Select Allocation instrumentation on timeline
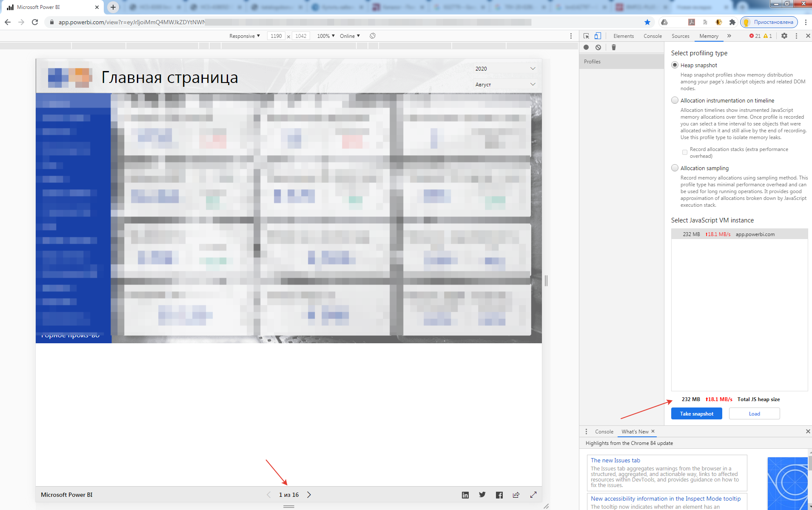812x510 pixels. (675, 100)
